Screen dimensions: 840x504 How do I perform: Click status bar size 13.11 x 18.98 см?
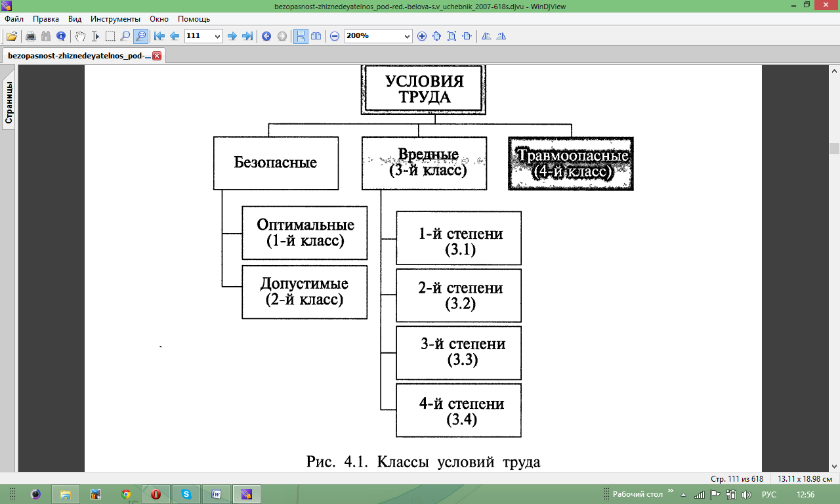[804, 478]
